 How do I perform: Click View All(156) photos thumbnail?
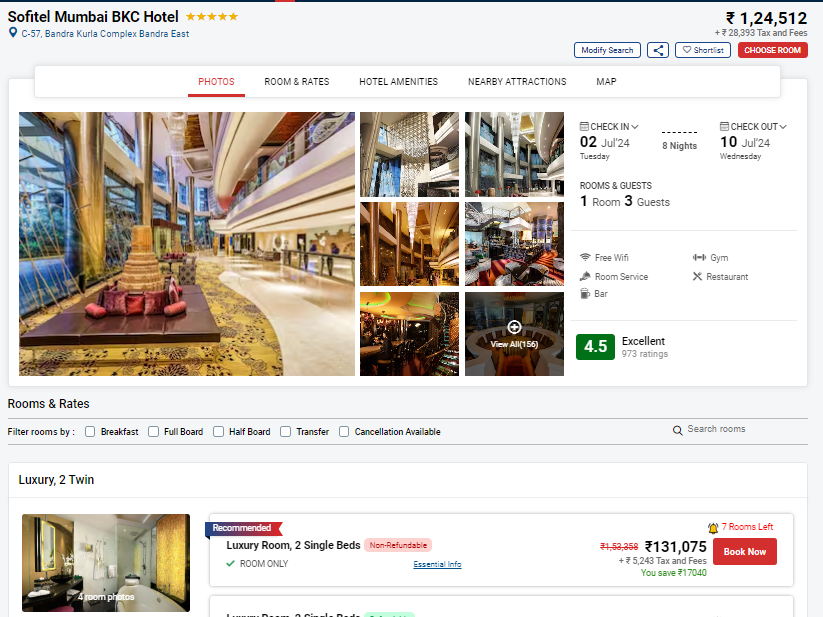pos(514,334)
